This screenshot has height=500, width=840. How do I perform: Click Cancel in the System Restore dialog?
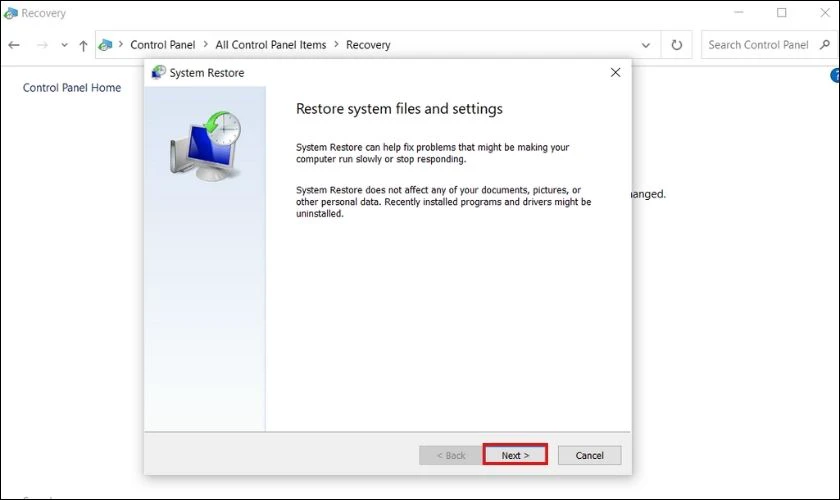(589, 455)
